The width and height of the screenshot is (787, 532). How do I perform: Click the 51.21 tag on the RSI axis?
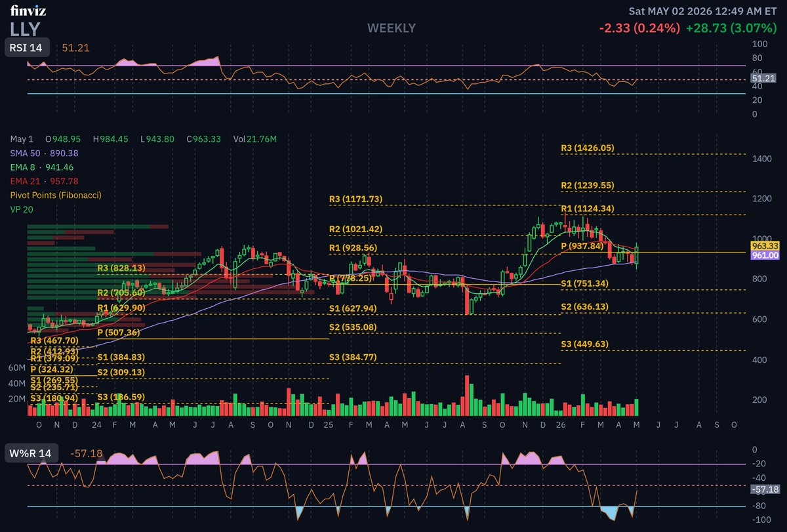coord(763,78)
